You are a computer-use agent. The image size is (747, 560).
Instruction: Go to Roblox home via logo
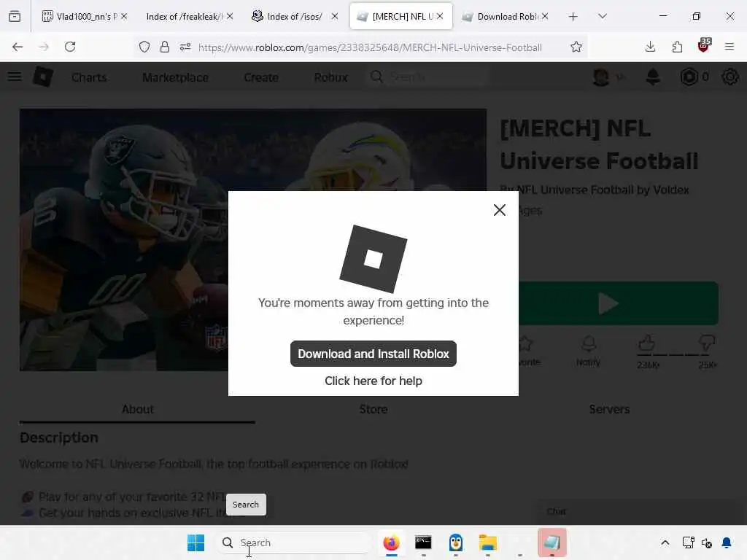coord(43,77)
